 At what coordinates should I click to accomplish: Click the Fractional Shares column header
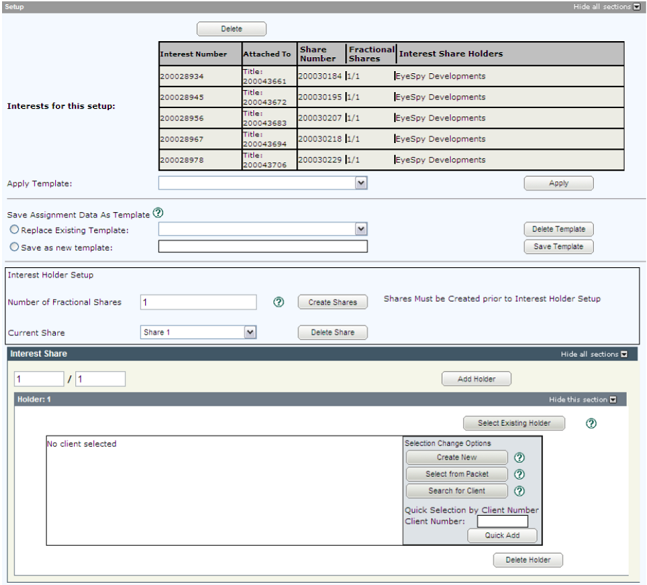coord(372,54)
